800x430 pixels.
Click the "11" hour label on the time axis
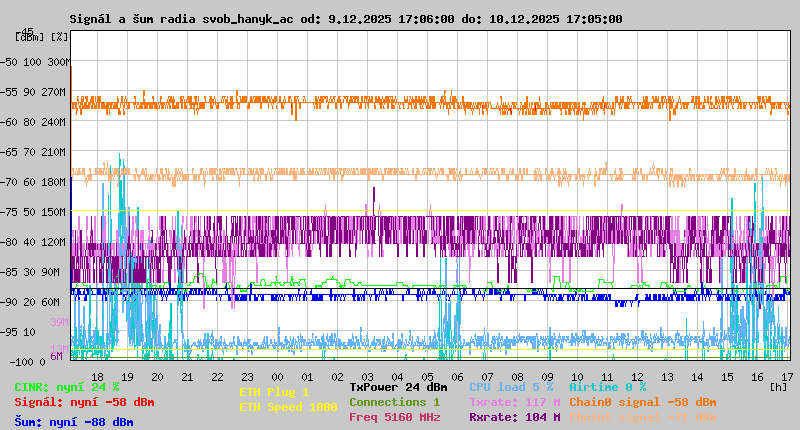click(x=607, y=377)
